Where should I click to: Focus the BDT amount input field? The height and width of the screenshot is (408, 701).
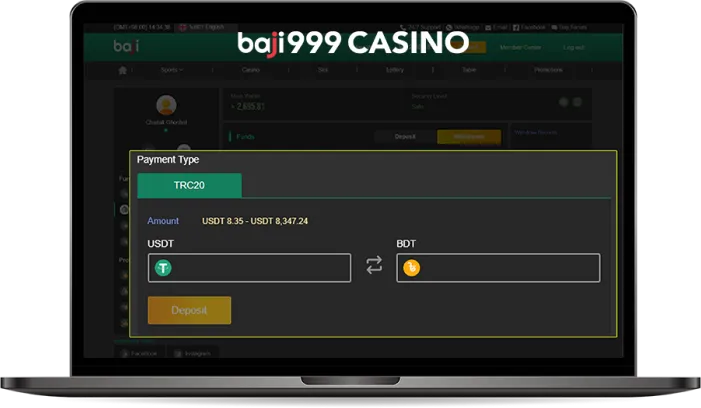498,268
